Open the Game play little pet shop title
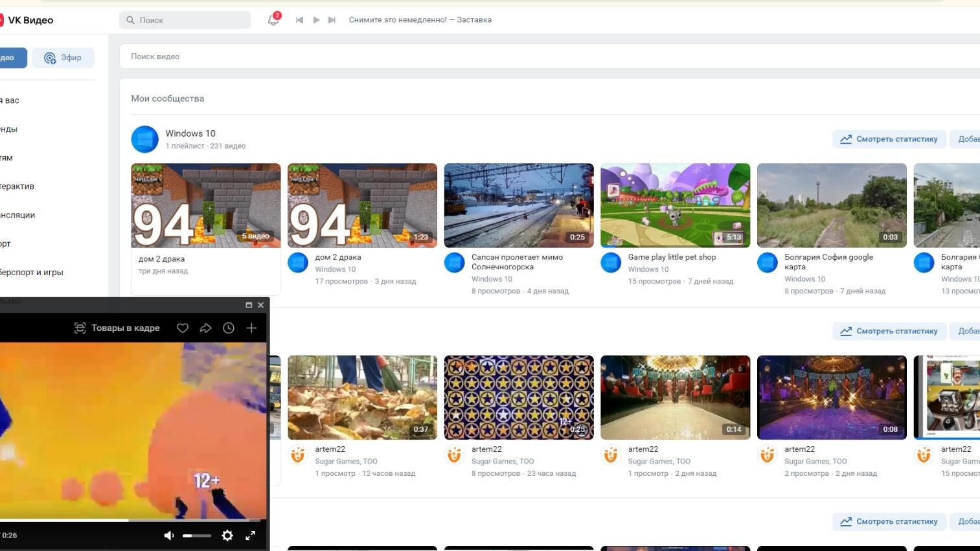The width and height of the screenshot is (980, 551). pos(672,257)
